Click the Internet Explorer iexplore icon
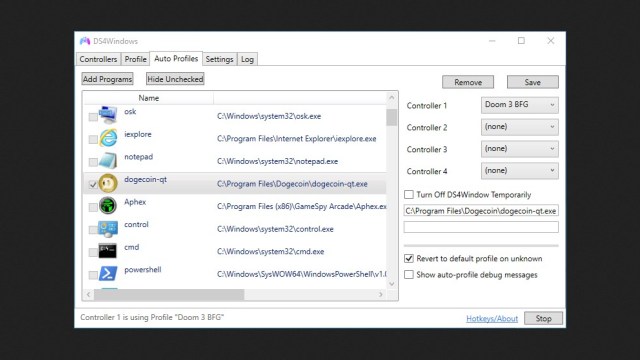Viewport: 640px width, 360px height. coord(108,138)
